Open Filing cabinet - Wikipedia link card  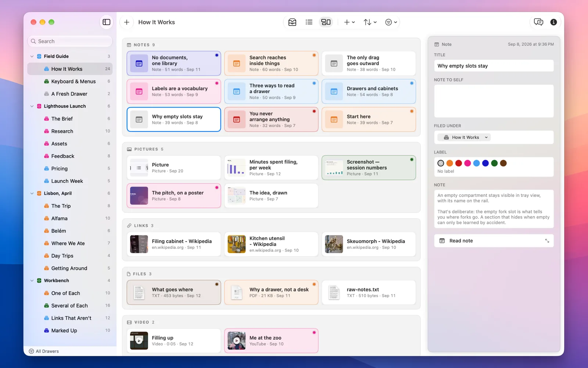click(x=174, y=244)
